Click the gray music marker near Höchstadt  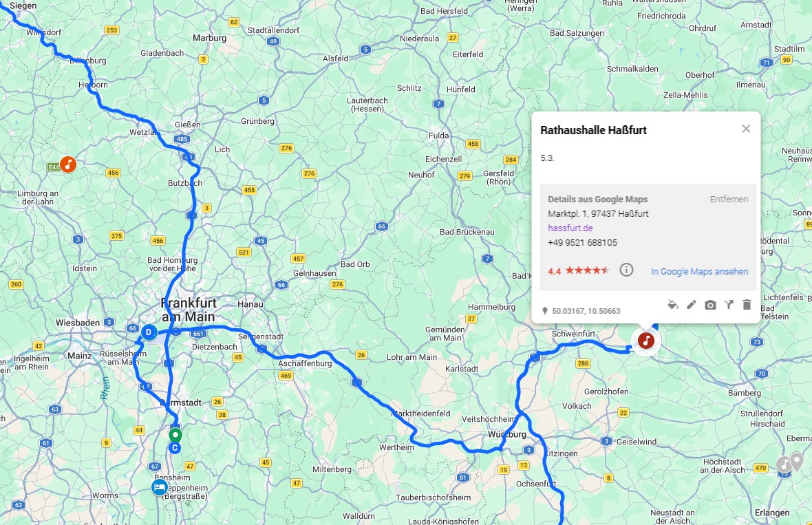[784, 464]
